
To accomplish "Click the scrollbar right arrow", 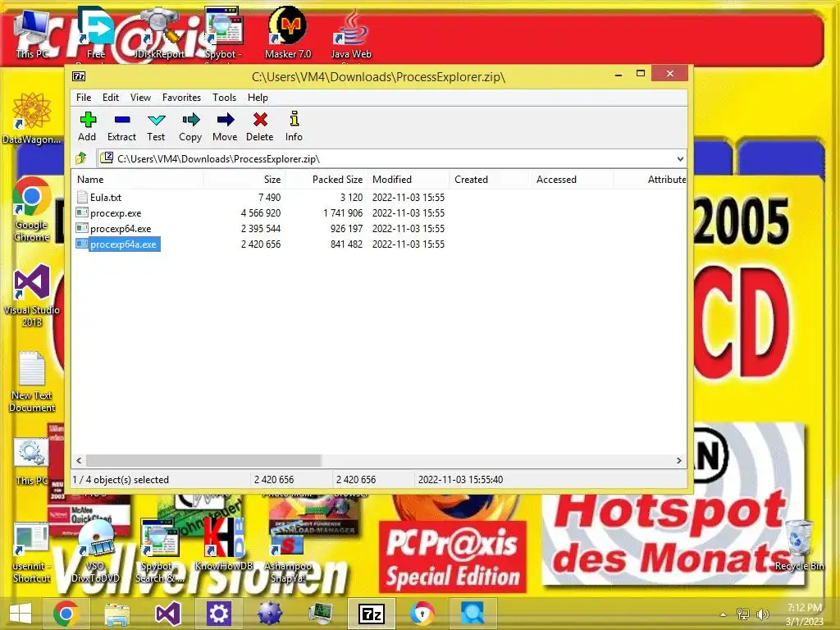I will 678,460.
